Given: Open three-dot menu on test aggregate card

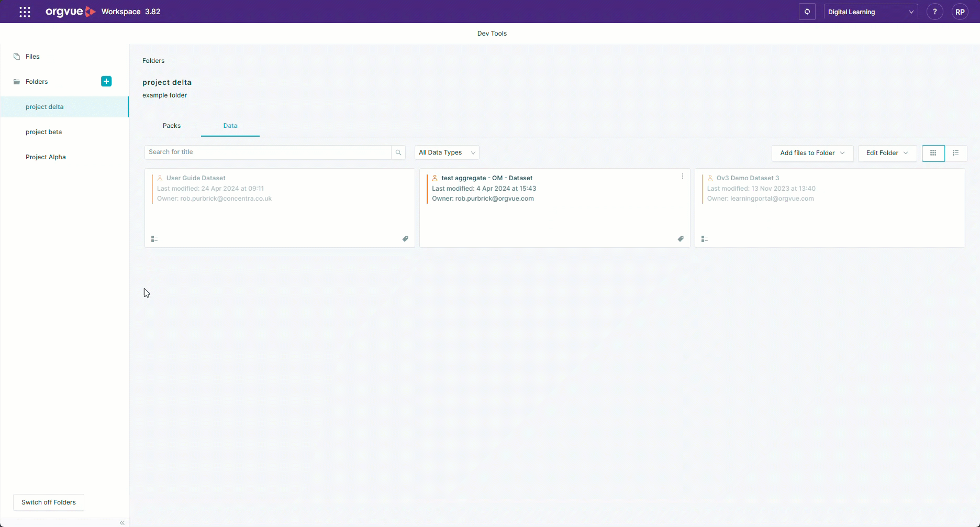Looking at the screenshot, I should (x=682, y=177).
